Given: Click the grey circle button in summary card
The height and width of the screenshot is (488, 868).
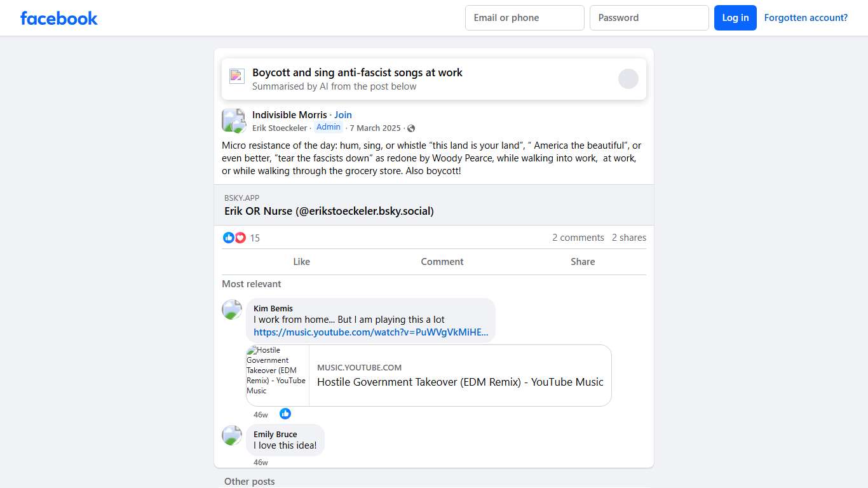Looking at the screenshot, I should pos(628,79).
